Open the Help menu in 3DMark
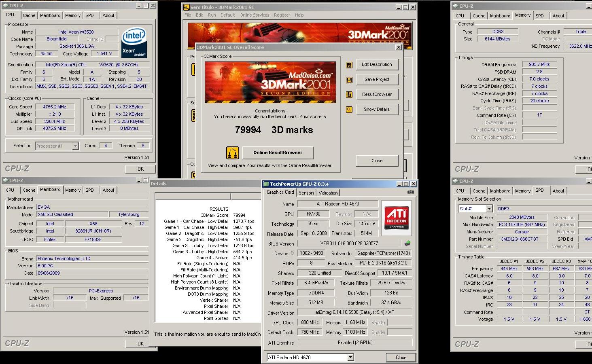The width and height of the screenshot is (592, 364). [x=299, y=15]
